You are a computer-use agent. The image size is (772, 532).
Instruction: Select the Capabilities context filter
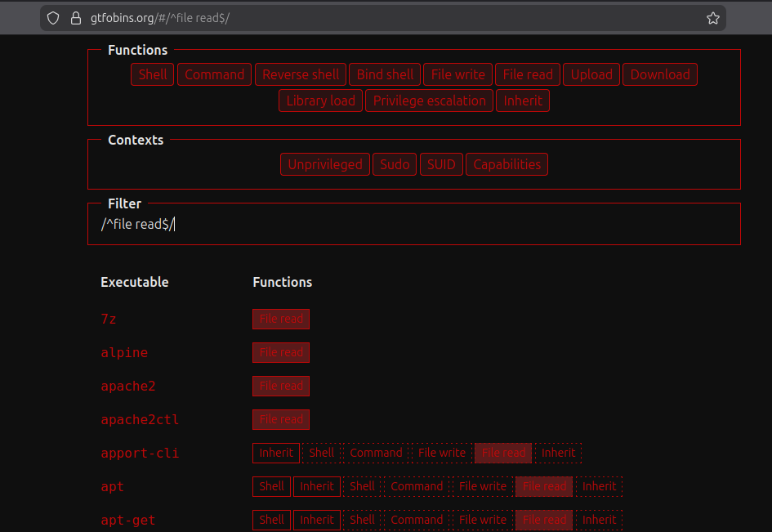506,164
